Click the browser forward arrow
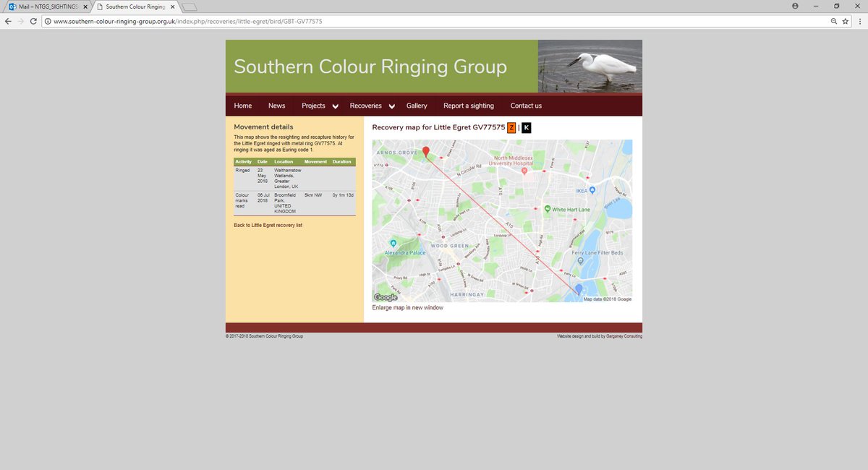This screenshot has width=868, height=470. (20, 21)
